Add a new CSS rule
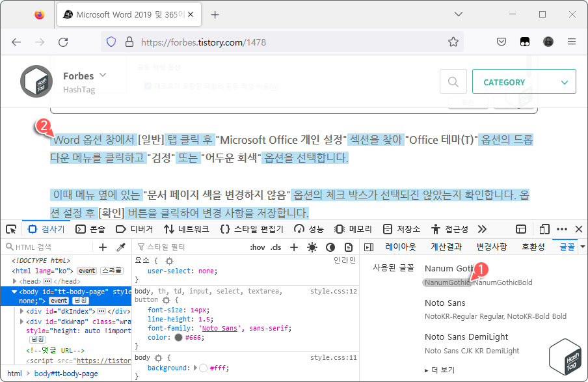 (294, 247)
